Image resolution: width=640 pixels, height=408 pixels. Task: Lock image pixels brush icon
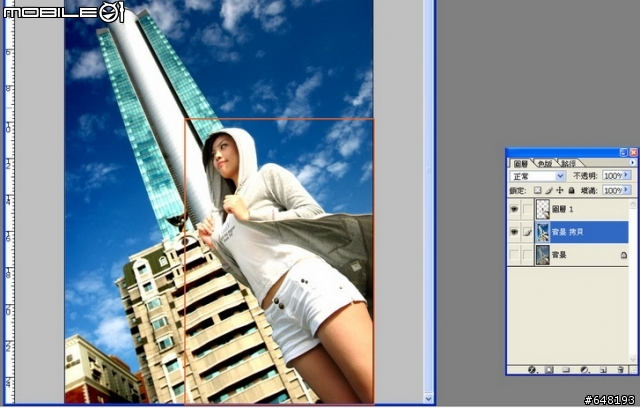549,191
